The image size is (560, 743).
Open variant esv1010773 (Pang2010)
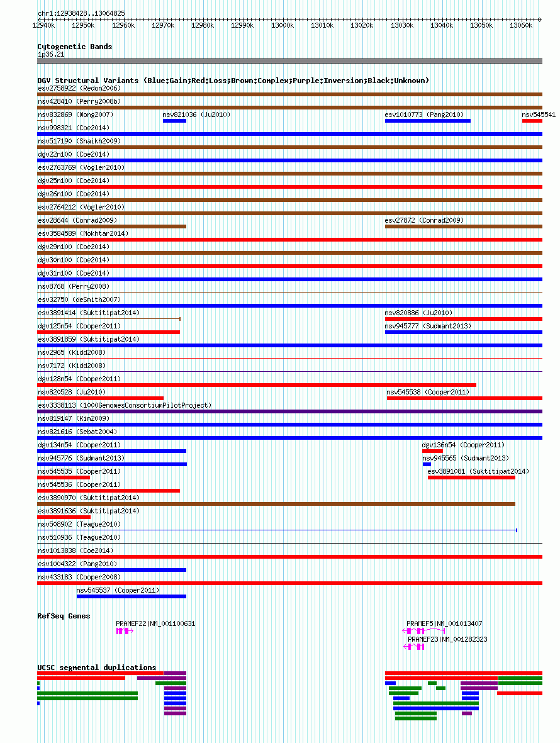point(424,115)
